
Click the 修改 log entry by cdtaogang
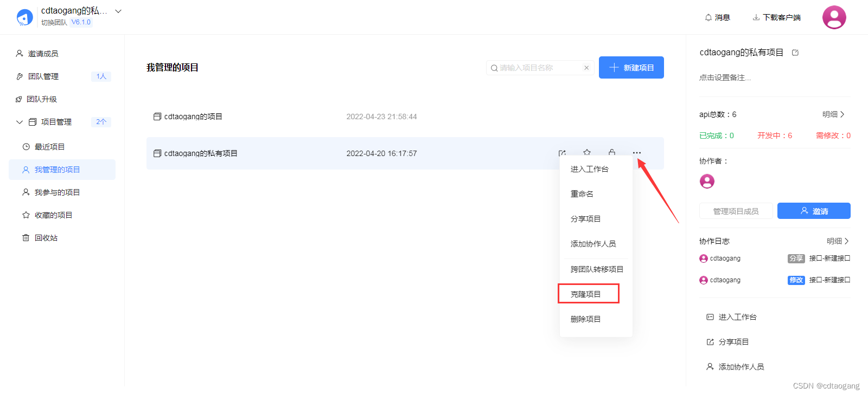coord(775,280)
